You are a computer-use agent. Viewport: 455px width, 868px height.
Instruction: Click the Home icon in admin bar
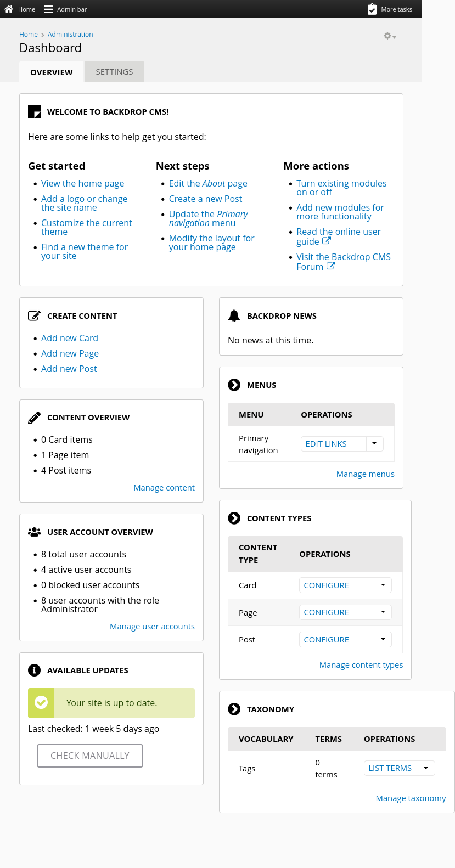pos(9,9)
